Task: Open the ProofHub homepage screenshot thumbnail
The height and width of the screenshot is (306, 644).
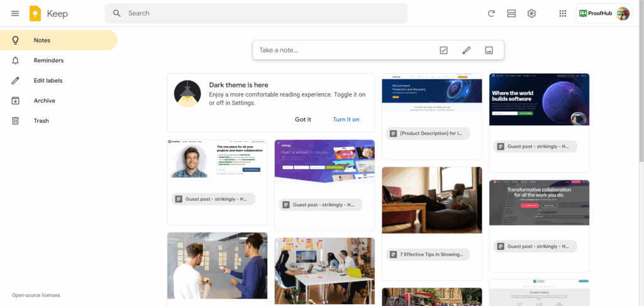Action: click(217, 159)
